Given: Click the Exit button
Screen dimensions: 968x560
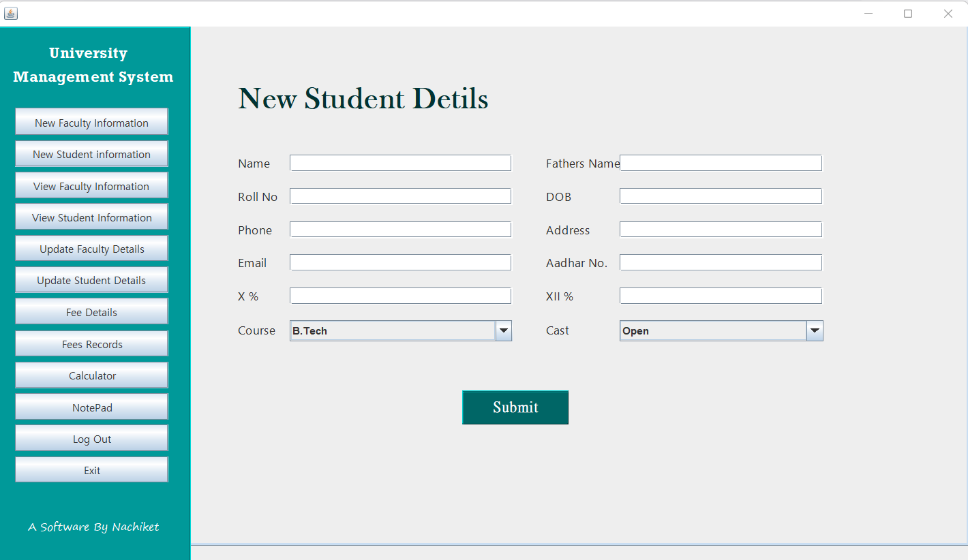Looking at the screenshot, I should (91, 469).
